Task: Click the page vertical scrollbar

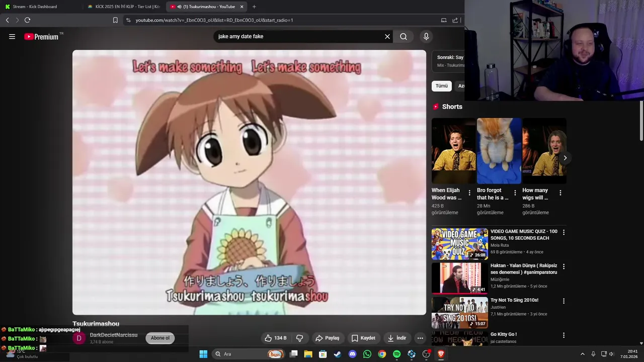Action: click(641, 121)
